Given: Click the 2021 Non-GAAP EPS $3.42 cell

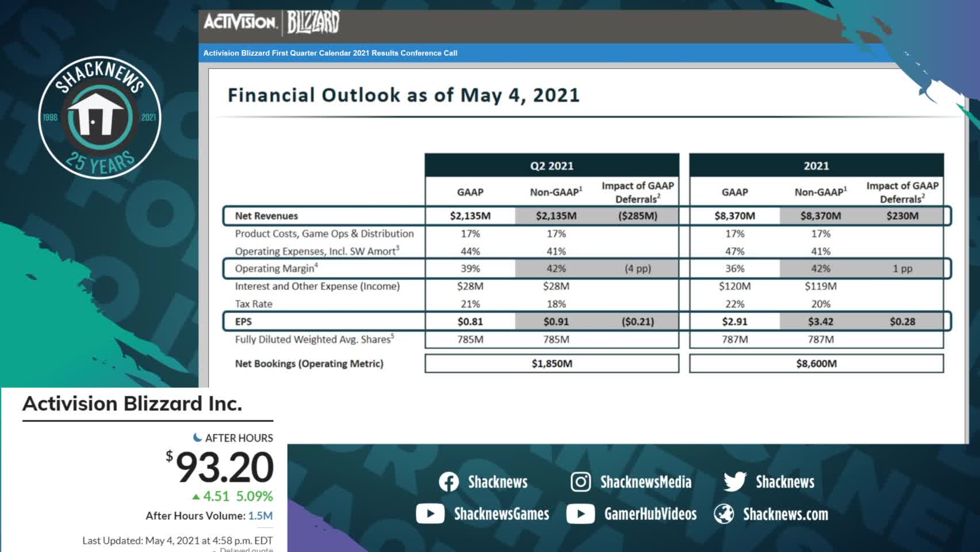Looking at the screenshot, I should pyautogui.click(x=820, y=321).
